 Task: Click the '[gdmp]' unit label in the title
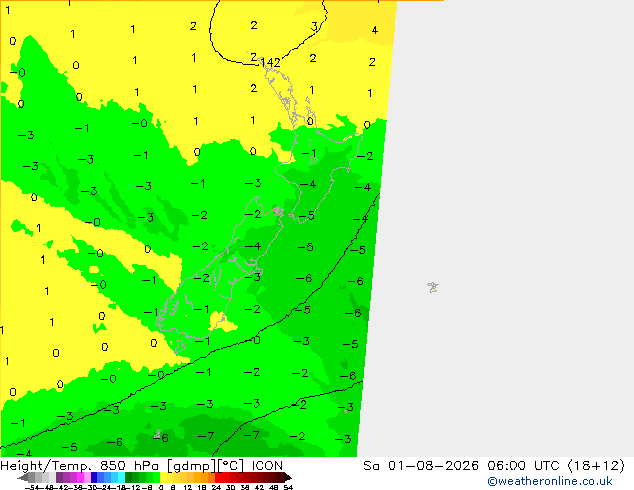pyautogui.click(x=191, y=466)
